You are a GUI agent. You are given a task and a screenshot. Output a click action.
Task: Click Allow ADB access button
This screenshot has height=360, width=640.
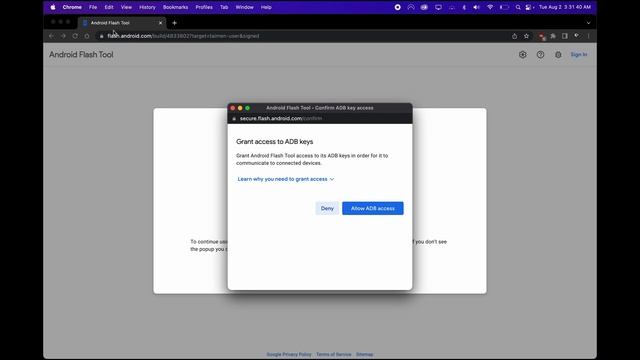pos(373,208)
